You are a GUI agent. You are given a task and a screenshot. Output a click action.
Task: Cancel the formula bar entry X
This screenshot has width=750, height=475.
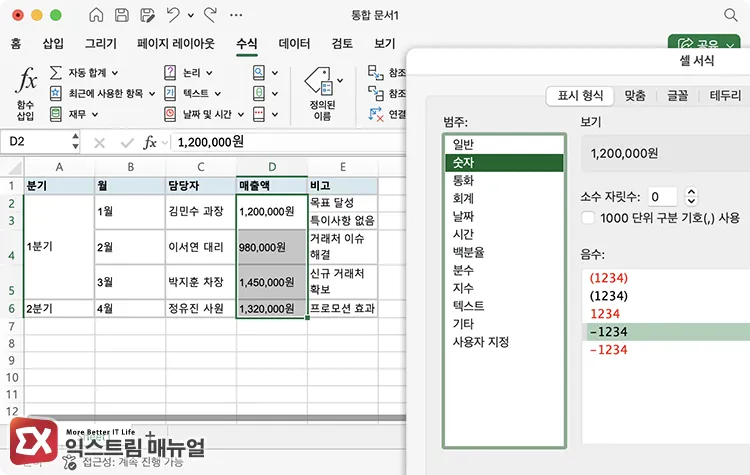pos(99,143)
